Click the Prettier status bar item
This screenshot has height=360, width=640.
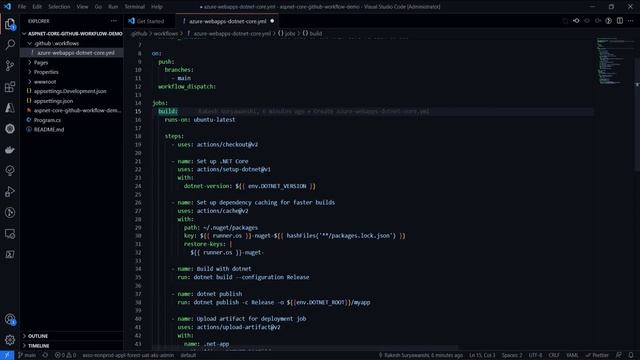[597, 356]
